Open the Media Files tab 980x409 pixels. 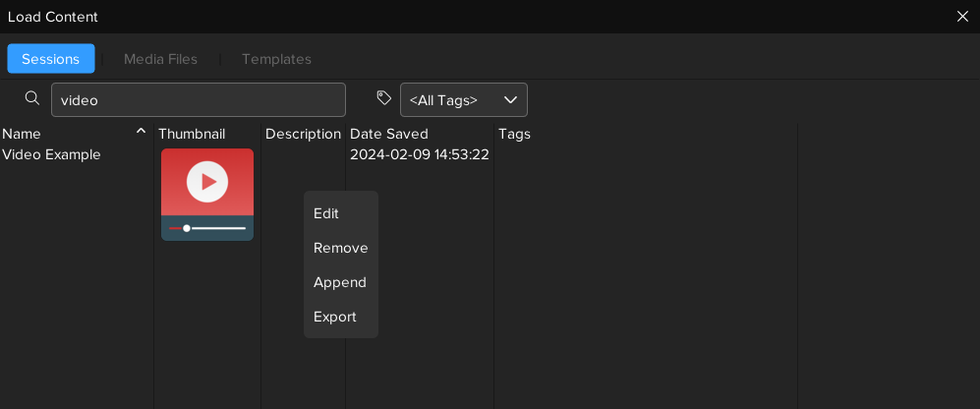point(160,59)
